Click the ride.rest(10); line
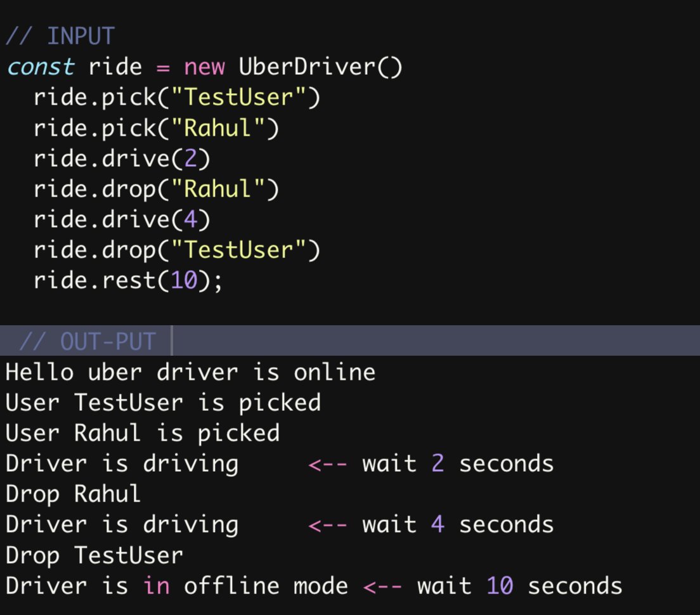 127,280
